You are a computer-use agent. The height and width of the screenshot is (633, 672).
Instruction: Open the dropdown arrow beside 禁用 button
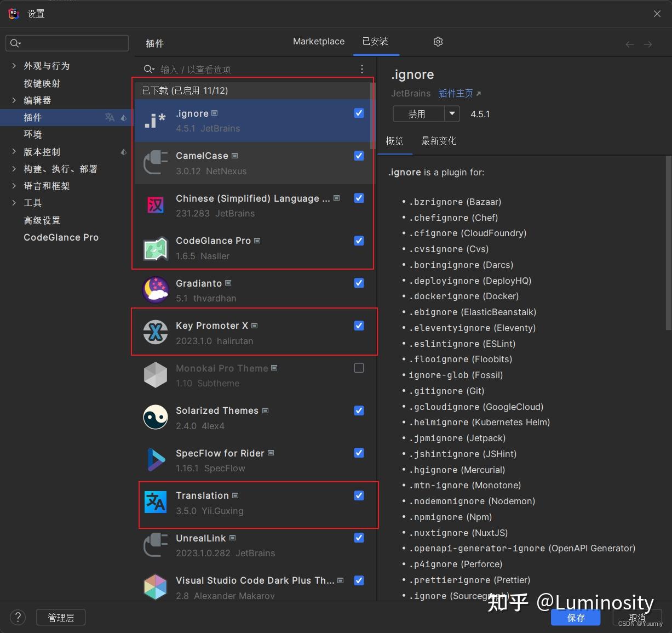452,113
